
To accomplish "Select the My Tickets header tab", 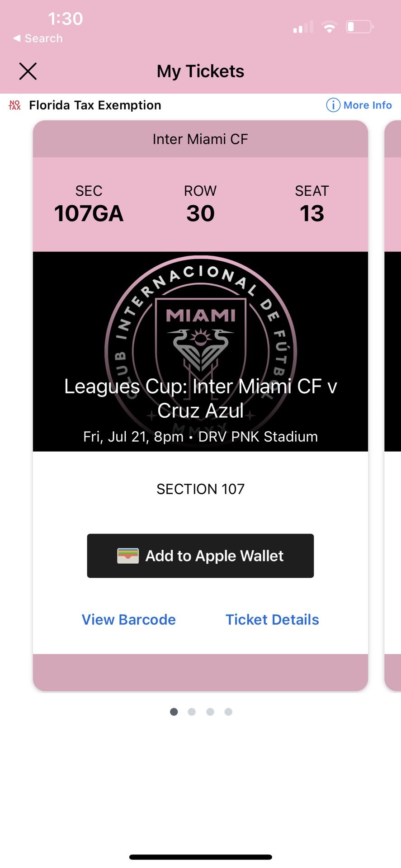I will click(200, 71).
